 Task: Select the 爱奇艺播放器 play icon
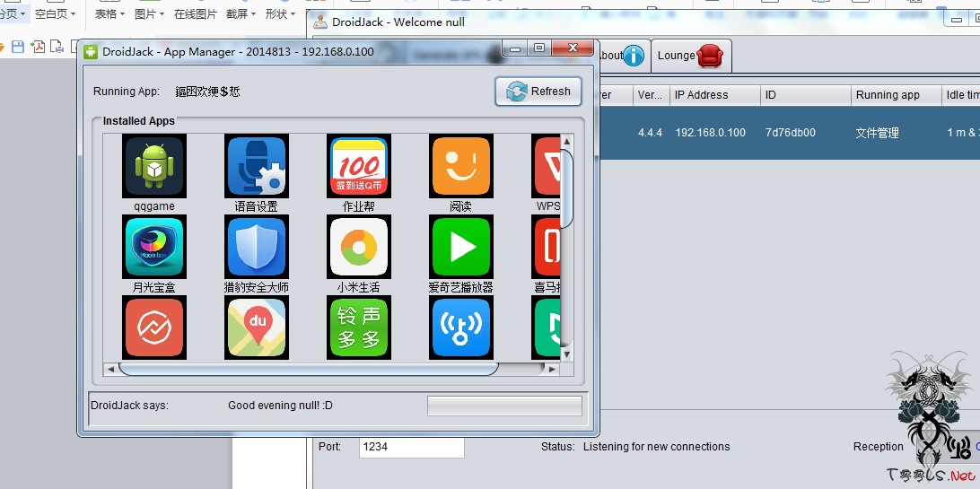[461, 247]
